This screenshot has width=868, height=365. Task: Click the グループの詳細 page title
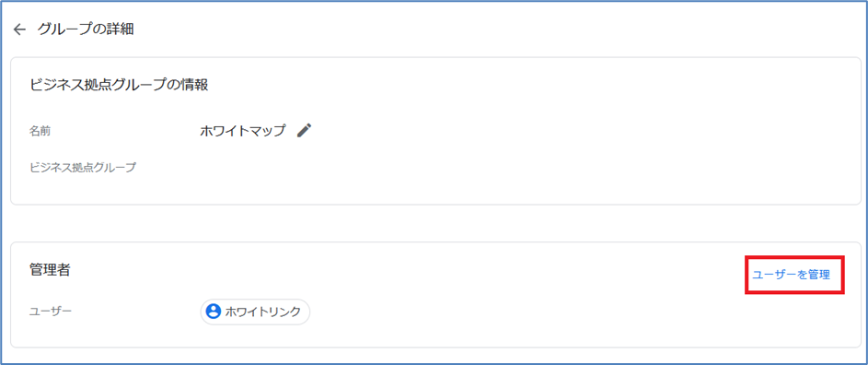point(86,29)
